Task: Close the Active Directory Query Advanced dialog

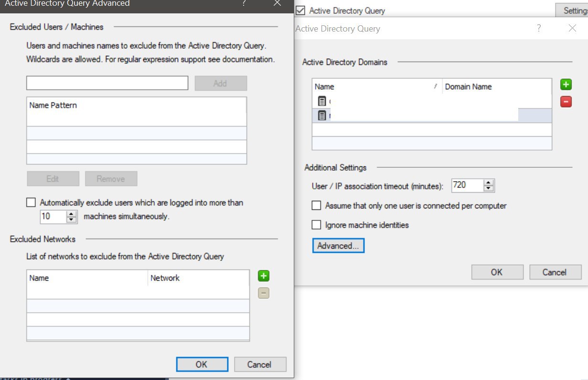Action: (277, 3)
